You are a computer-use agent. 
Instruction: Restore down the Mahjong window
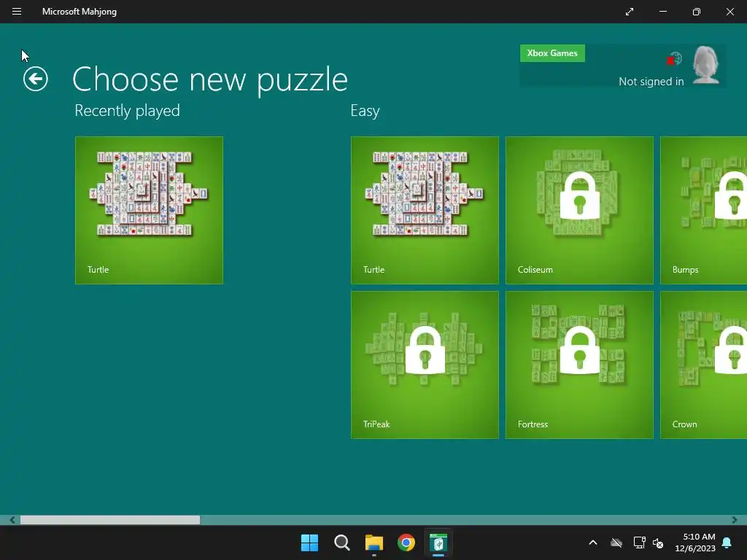pos(696,12)
